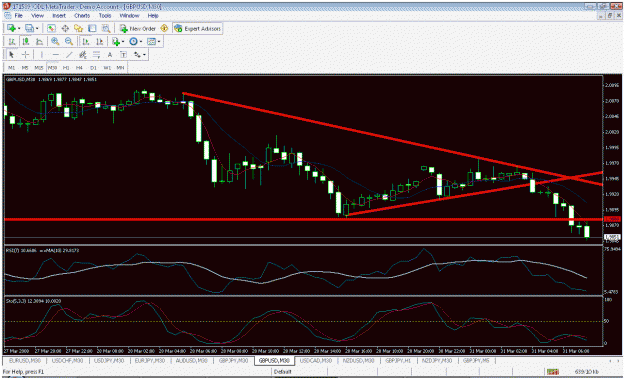Switch timeframe to M15

point(39,68)
